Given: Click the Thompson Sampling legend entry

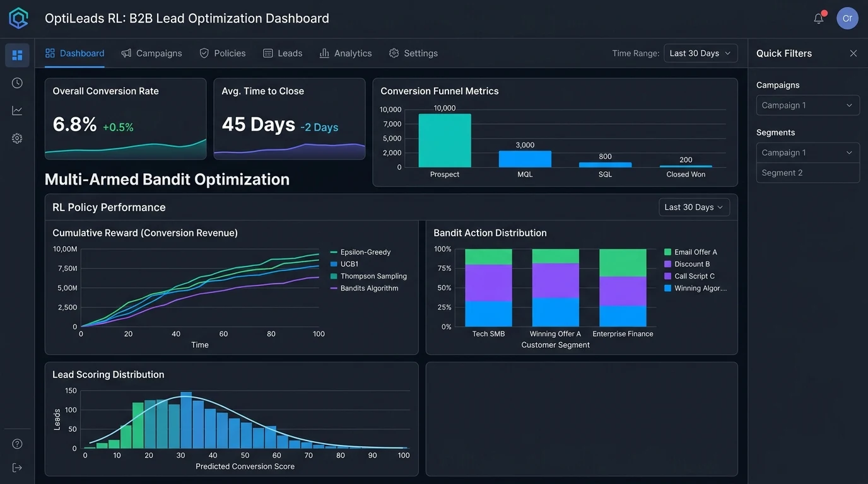Looking at the screenshot, I should pyautogui.click(x=368, y=276).
